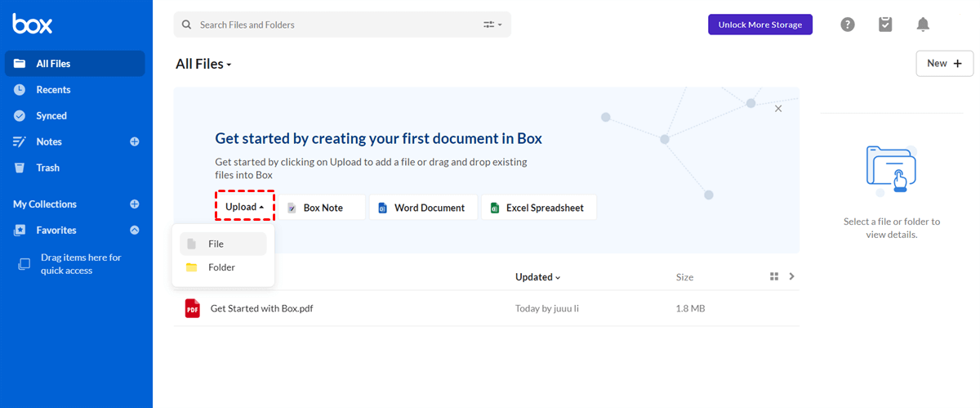Click the PDF icon for Get Started with Box
Viewport: 980px width, 408px height.
click(x=193, y=308)
